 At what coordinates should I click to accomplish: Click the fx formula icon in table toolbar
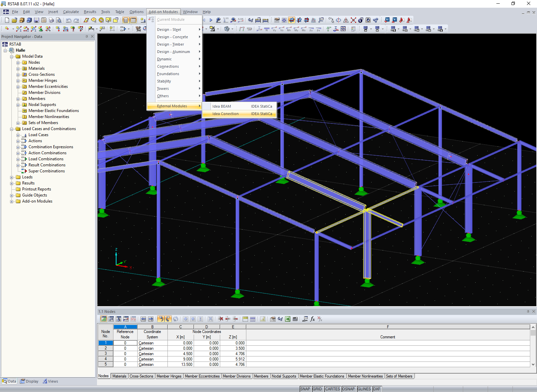coord(312,319)
